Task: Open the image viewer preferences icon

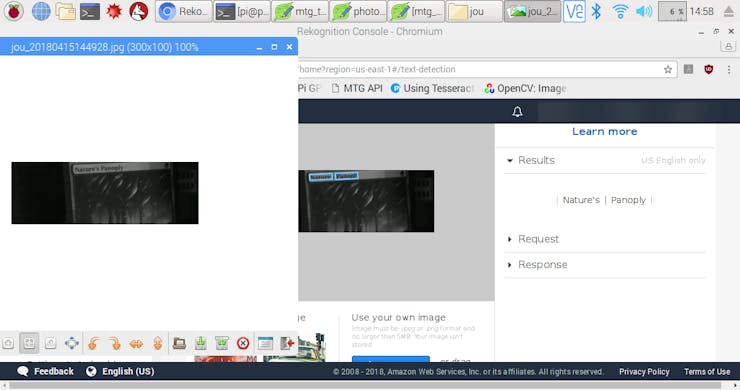Action: click(x=265, y=343)
